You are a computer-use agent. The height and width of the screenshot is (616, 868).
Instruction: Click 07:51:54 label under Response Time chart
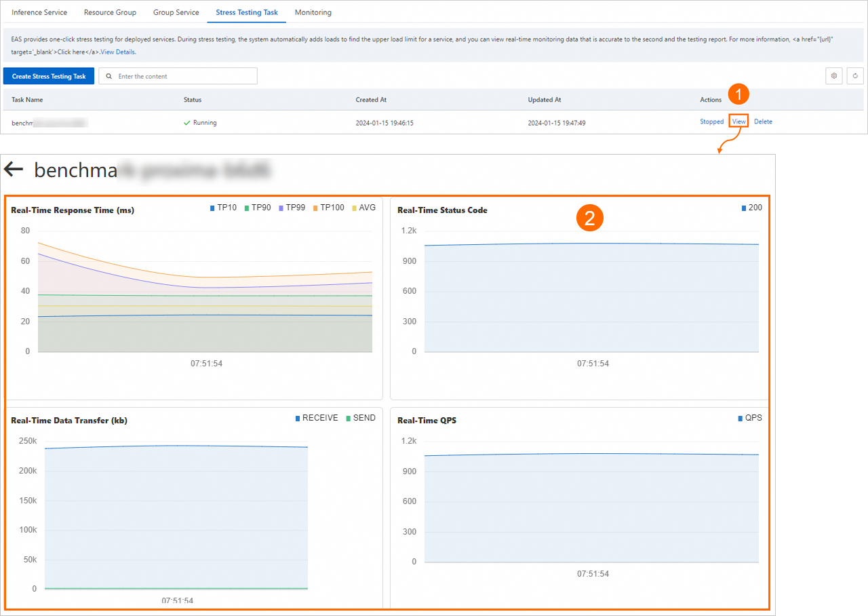point(206,364)
